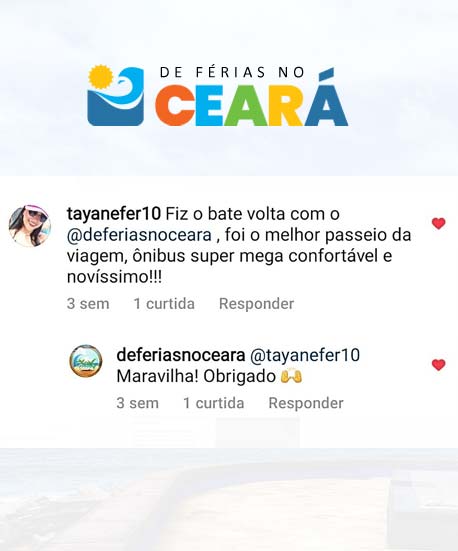Click the comment text about ônibus super mega confortável
The width and height of the screenshot is (458, 551).
pyautogui.click(x=239, y=246)
